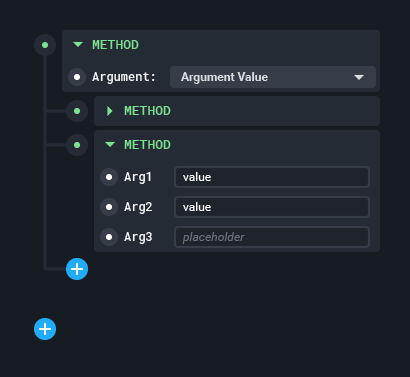Click the Arg3 placeholder input field
This screenshot has height=377, width=410.
(x=272, y=237)
